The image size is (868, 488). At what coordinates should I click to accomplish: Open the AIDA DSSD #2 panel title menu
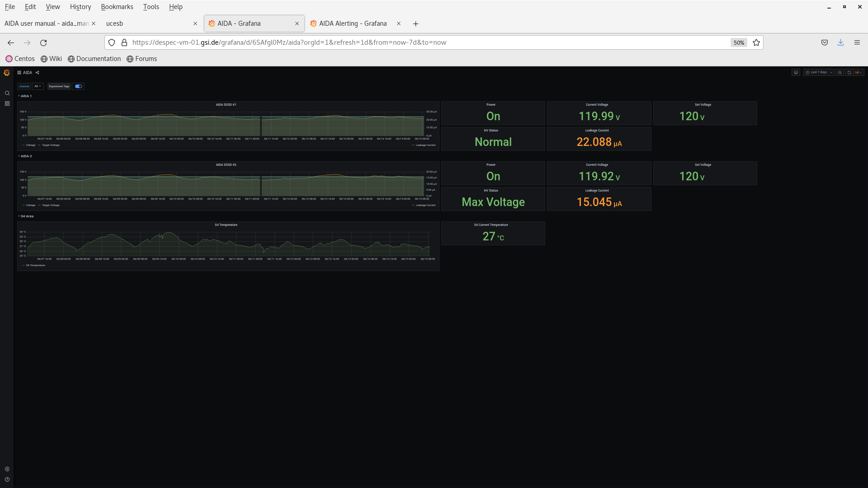point(226,164)
